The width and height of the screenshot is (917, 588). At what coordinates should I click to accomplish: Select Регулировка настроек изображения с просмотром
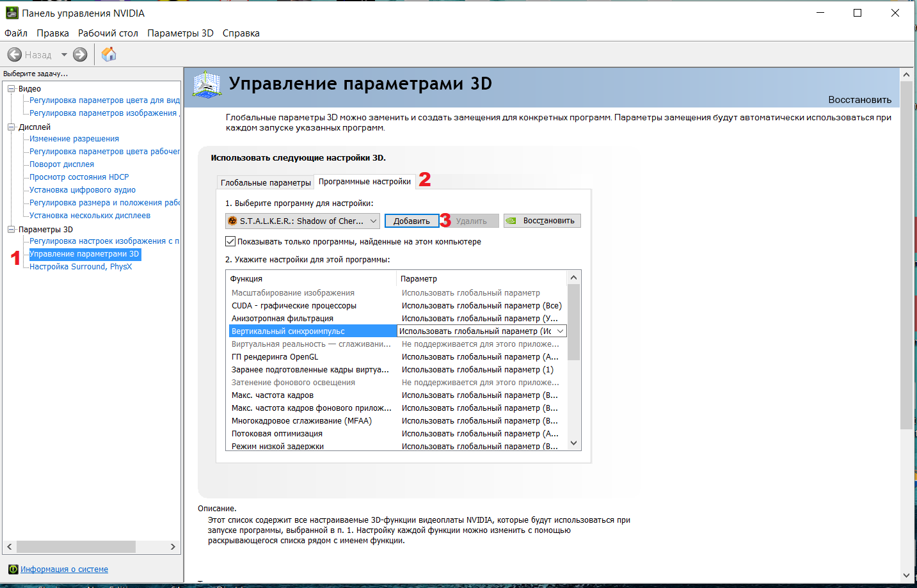104,241
